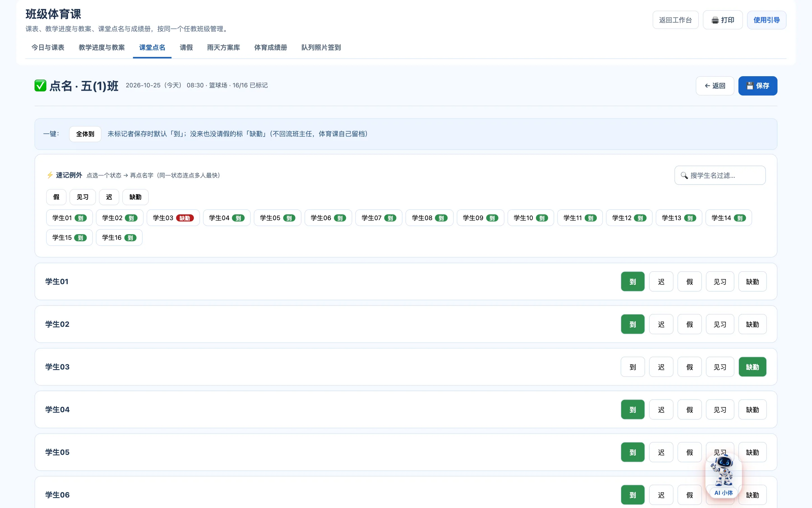Open the 体育成绩册 tab
This screenshot has width=812, height=508.
click(x=270, y=47)
